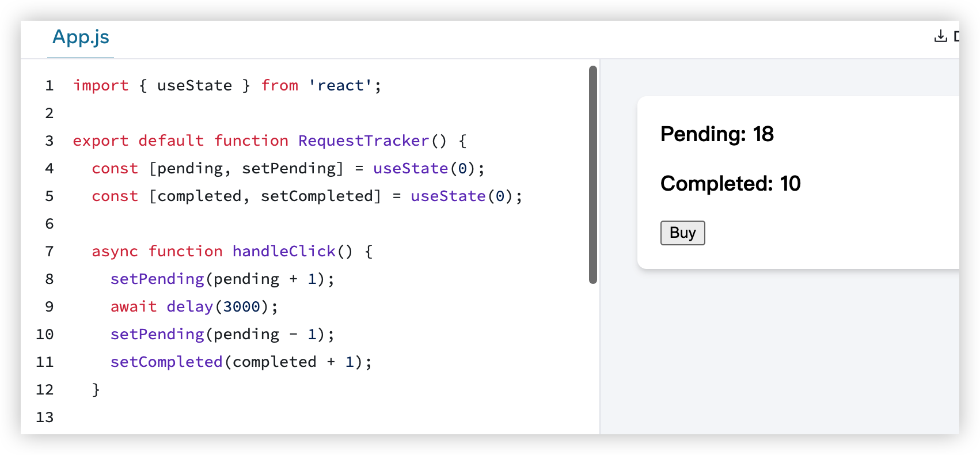Click the Pending: 18 heading in the preview

[x=717, y=134]
